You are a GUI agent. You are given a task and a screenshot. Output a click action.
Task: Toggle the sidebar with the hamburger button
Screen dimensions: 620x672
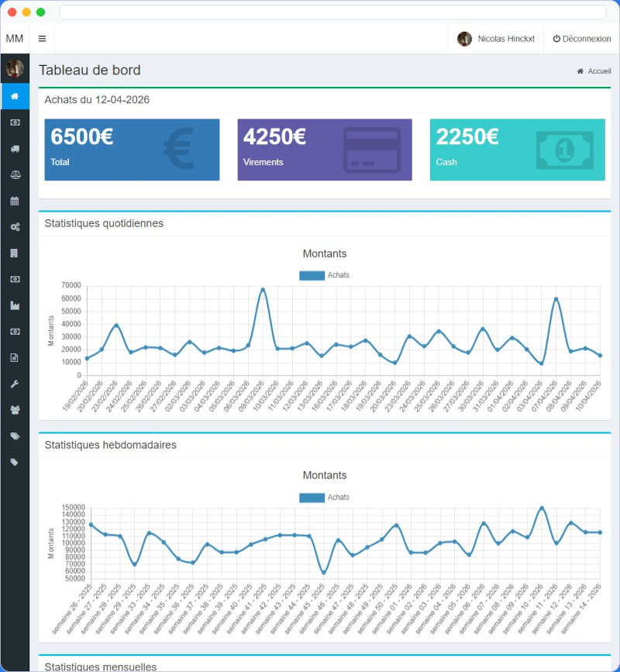[42, 38]
